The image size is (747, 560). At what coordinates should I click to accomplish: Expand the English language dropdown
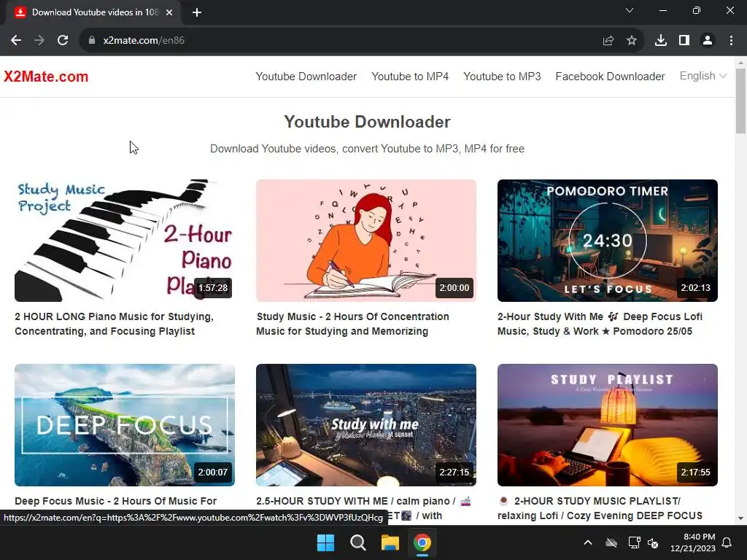pyautogui.click(x=703, y=76)
